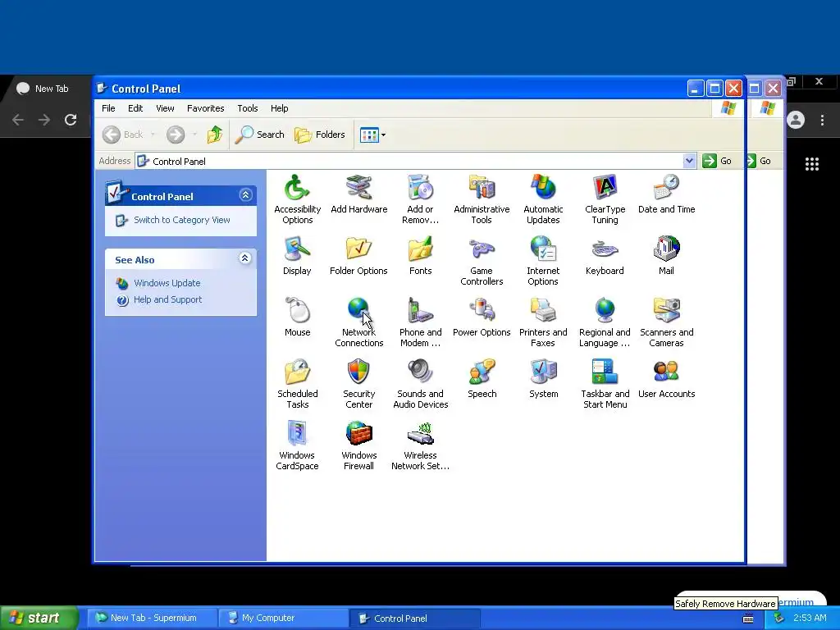
Task: Open Power Options icon
Action: [482, 317]
